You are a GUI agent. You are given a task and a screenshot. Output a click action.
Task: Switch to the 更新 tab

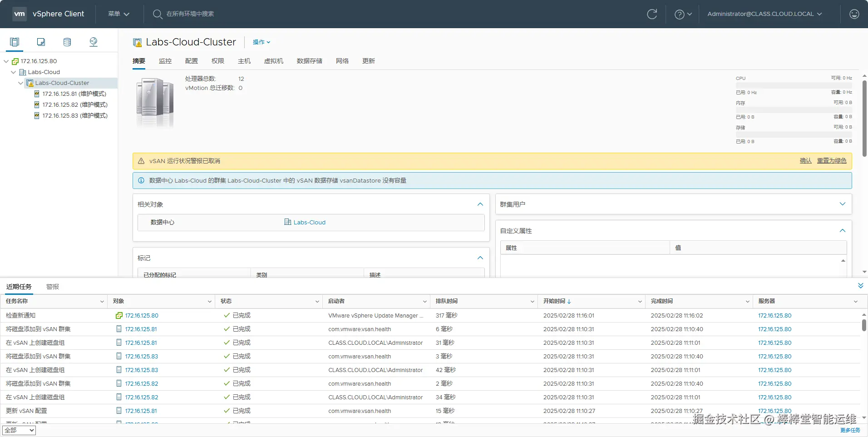click(369, 61)
